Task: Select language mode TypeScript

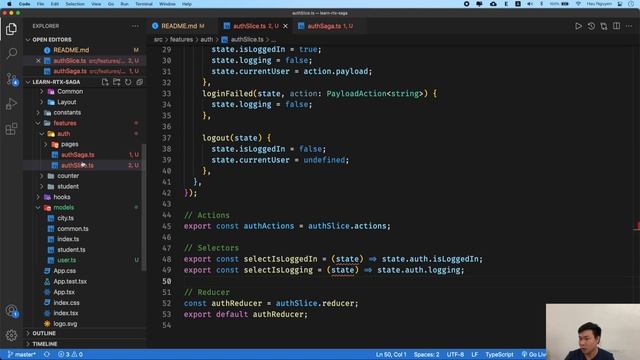Action: point(499,355)
